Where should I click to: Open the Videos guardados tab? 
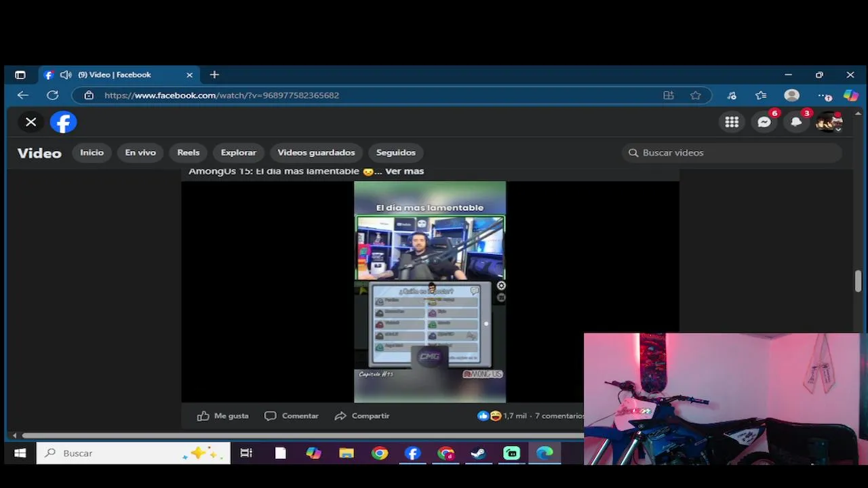[x=316, y=152]
